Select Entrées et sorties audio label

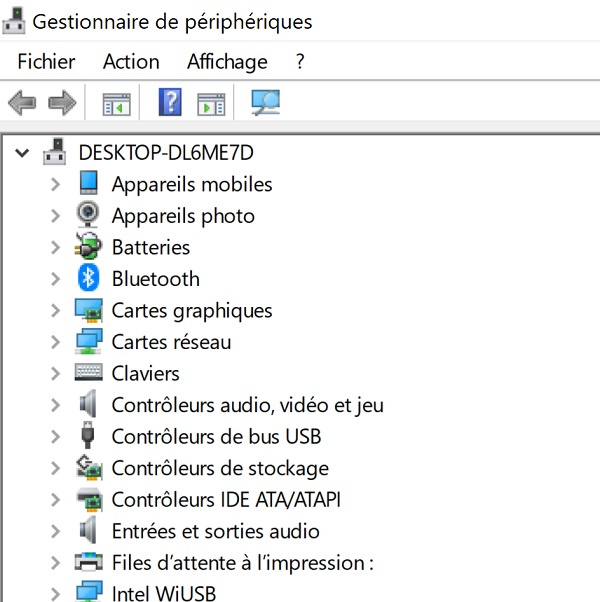pyautogui.click(x=215, y=531)
